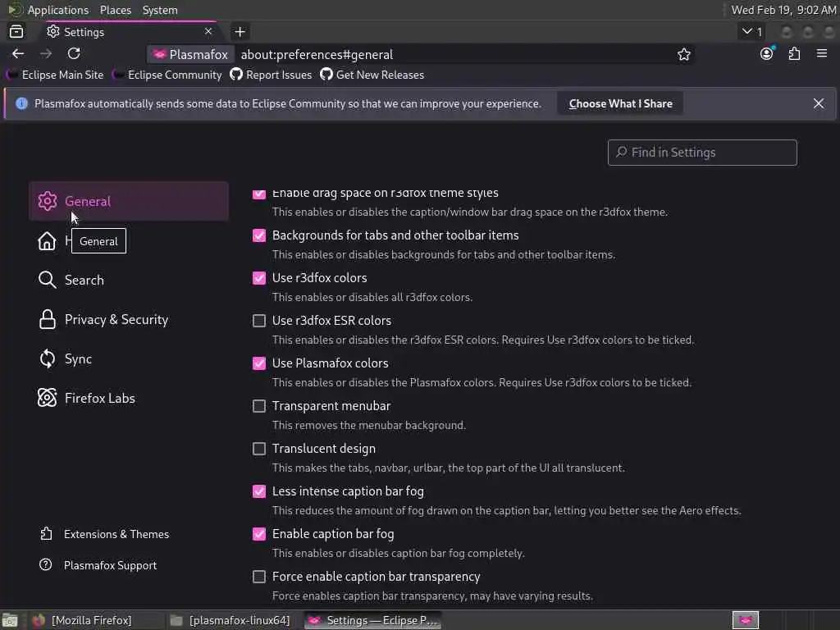Click the Extensions & Themes puzzle icon

pos(46,533)
